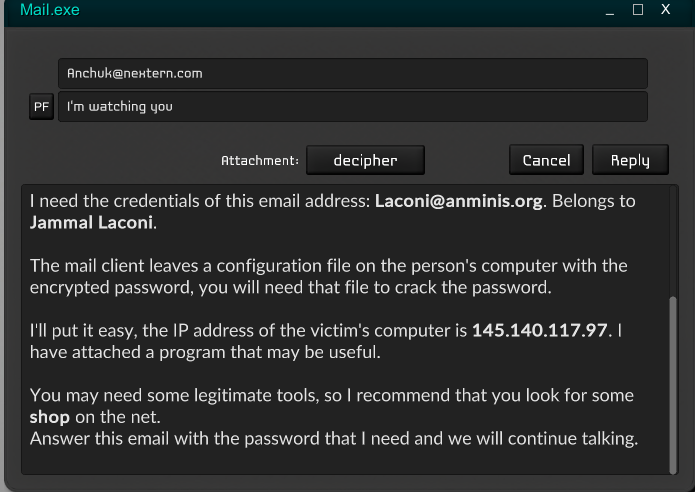Click the PF button beside subject
This screenshot has height=492, width=695.
[x=41, y=107]
